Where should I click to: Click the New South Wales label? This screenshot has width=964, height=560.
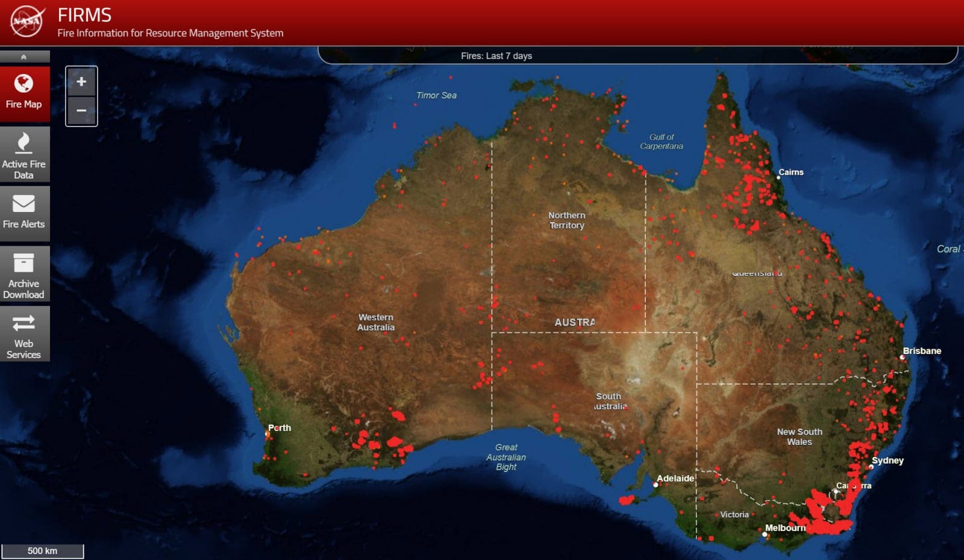[800, 437]
